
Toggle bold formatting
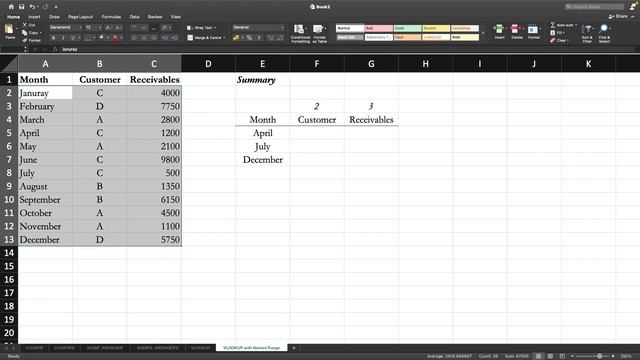click(53, 38)
